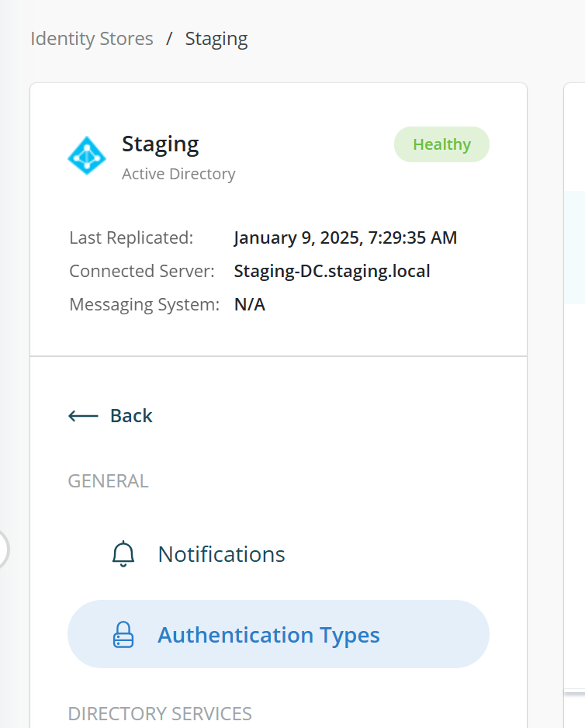
Task: Click the DIRECTORY SERVICES section header
Action: coord(160,713)
